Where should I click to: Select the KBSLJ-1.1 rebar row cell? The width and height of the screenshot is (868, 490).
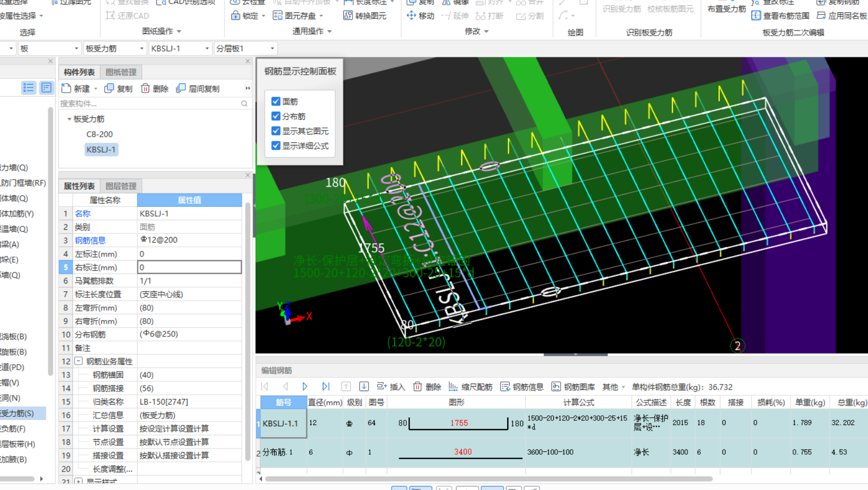[x=284, y=423]
